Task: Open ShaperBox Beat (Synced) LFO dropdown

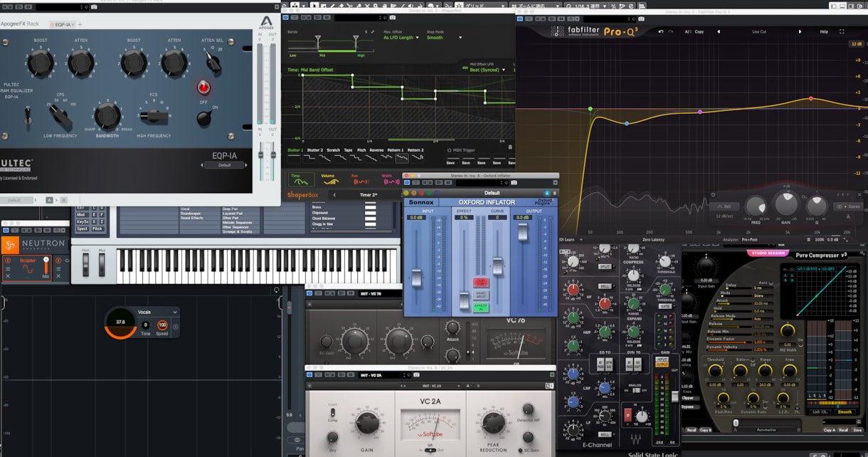Action: (x=487, y=70)
